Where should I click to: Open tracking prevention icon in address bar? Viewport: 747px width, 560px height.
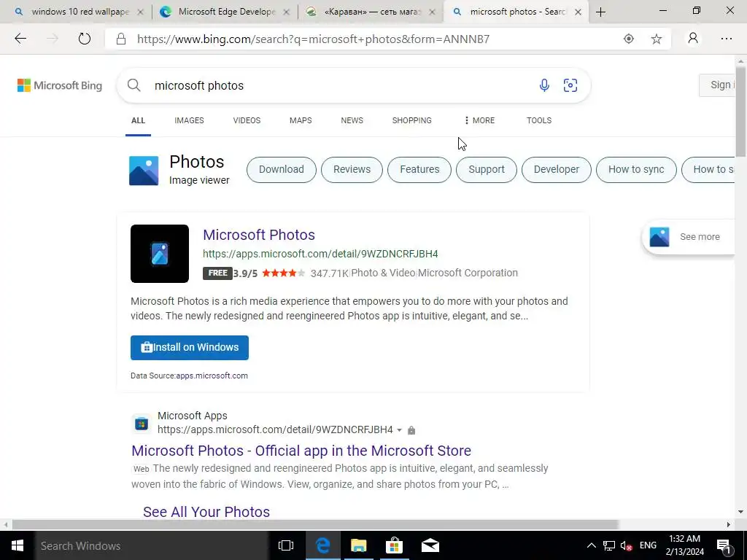629,39
